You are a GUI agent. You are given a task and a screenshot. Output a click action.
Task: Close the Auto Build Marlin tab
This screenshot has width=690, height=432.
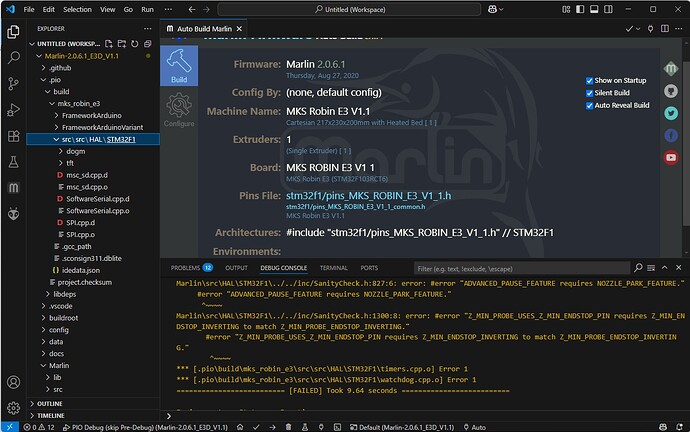239,29
